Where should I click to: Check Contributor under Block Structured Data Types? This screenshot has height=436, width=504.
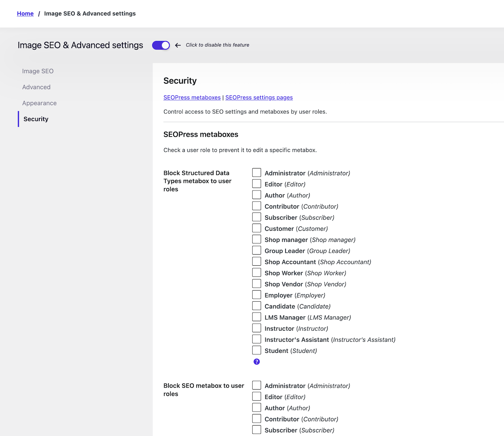pyautogui.click(x=257, y=206)
